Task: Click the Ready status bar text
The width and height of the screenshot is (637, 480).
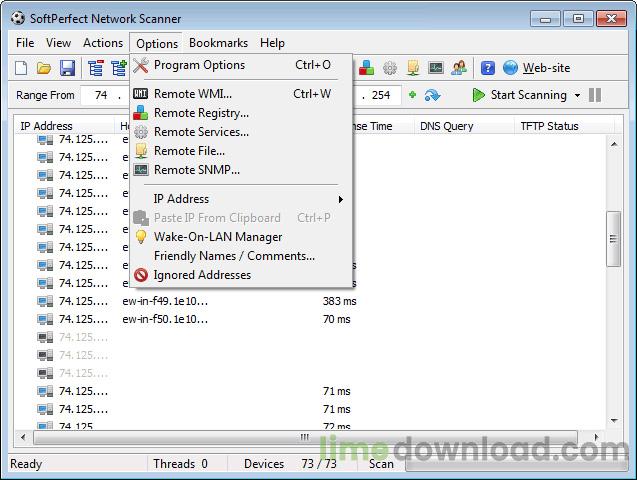Action: point(26,464)
